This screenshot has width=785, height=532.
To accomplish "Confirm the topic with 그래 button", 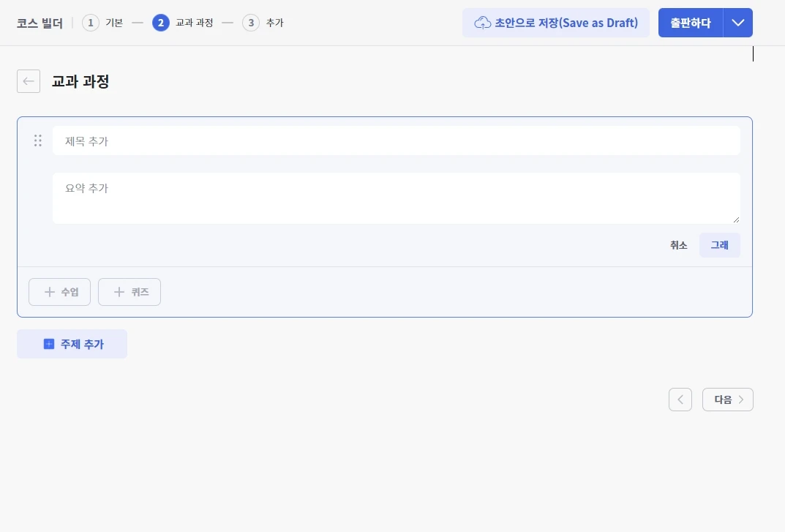I will pos(719,245).
